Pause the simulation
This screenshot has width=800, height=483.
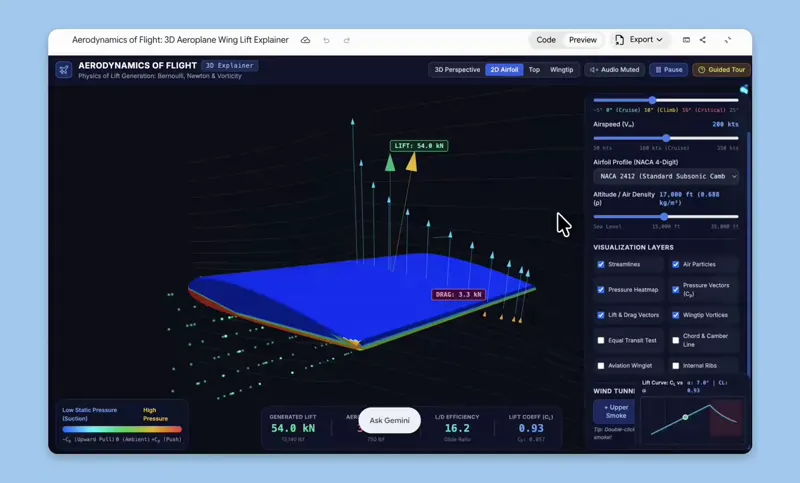(668, 70)
